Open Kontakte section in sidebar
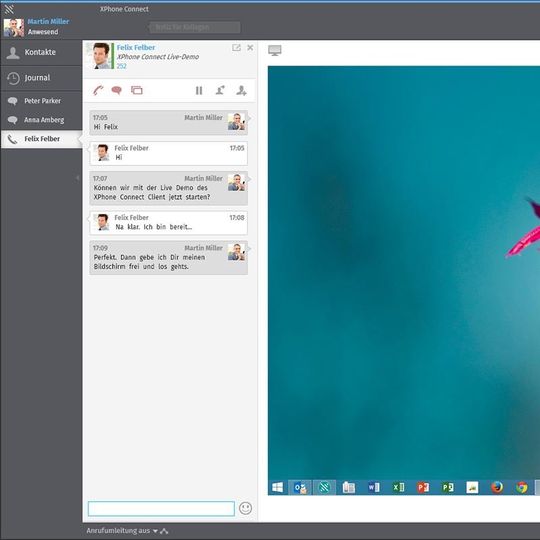The height and width of the screenshot is (540, 540). tap(41, 52)
